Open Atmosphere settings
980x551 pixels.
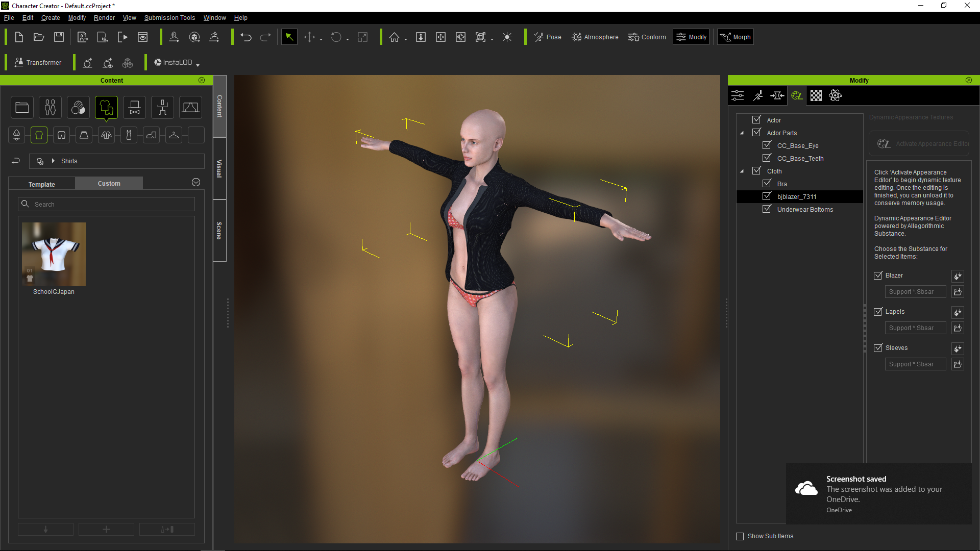click(595, 37)
